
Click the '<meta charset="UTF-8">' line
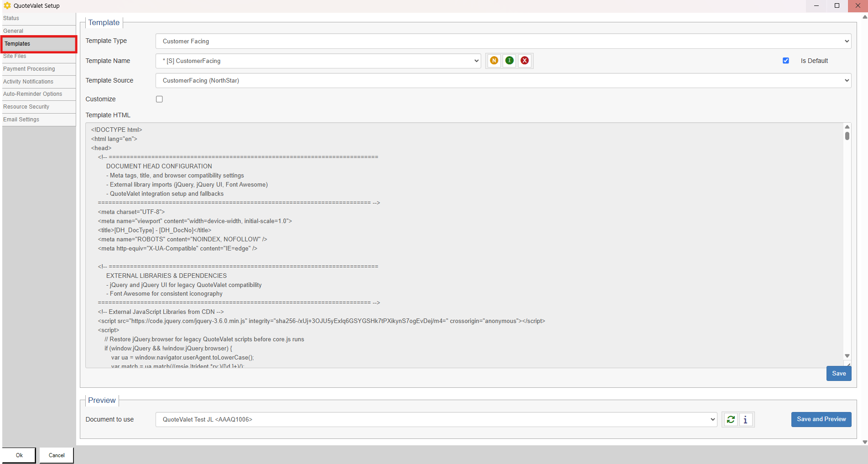131,212
